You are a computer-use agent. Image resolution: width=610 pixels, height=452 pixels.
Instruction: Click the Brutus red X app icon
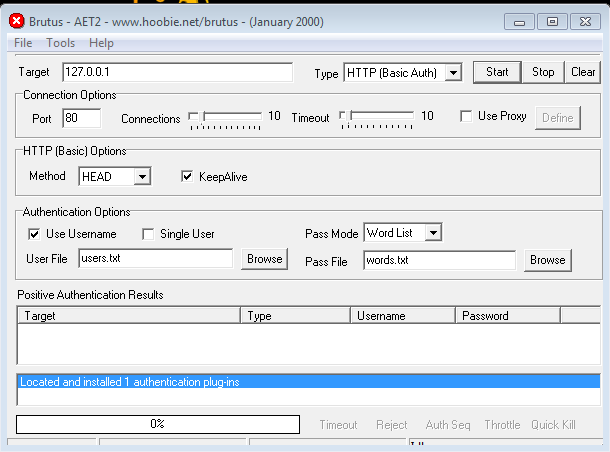17,21
